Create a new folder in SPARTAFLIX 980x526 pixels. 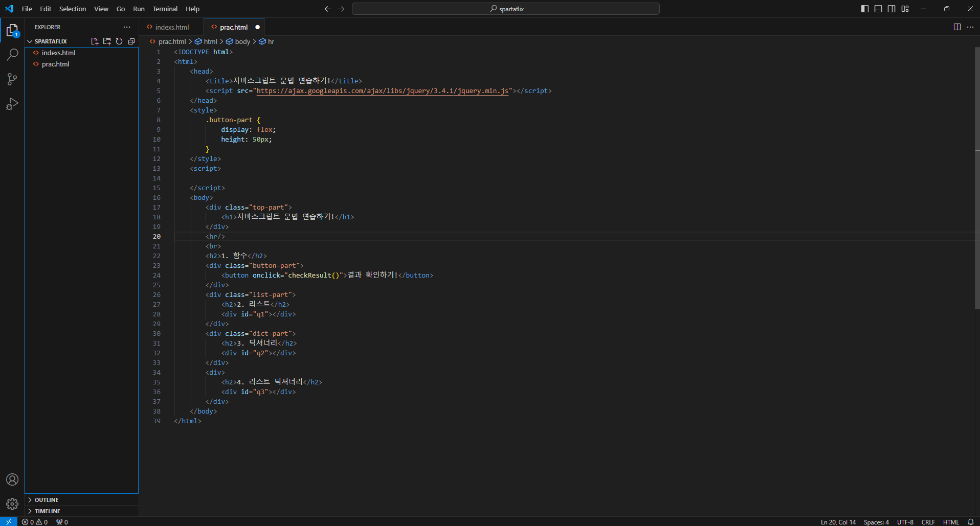107,41
